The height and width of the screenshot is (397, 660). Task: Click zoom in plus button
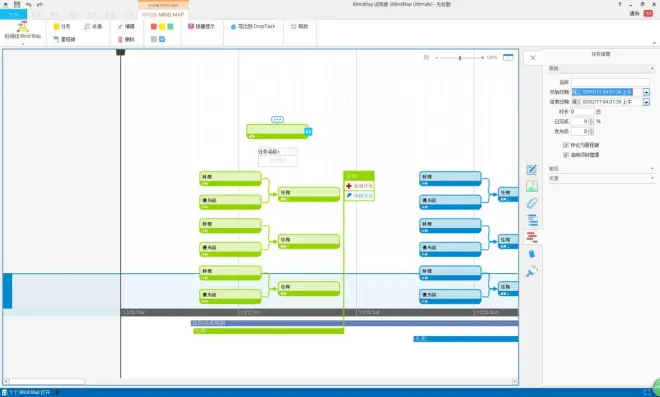(x=482, y=58)
